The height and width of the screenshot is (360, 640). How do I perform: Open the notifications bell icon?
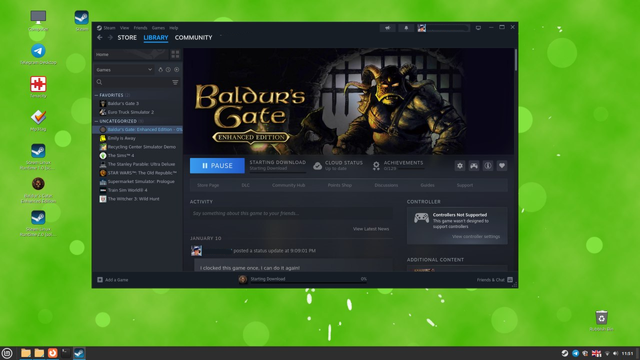pyautogui.click(x=406, y=28)
